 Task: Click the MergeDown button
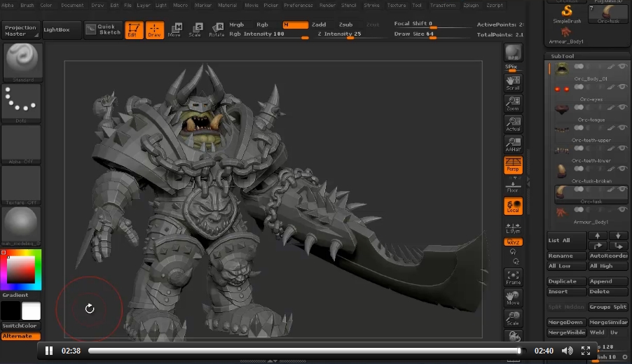tap(566, 323)
